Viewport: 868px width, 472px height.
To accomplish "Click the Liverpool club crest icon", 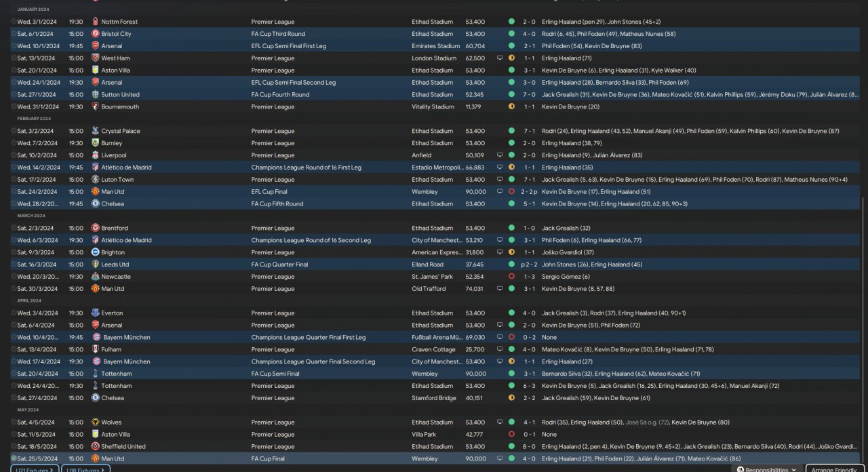I will 95,155.
